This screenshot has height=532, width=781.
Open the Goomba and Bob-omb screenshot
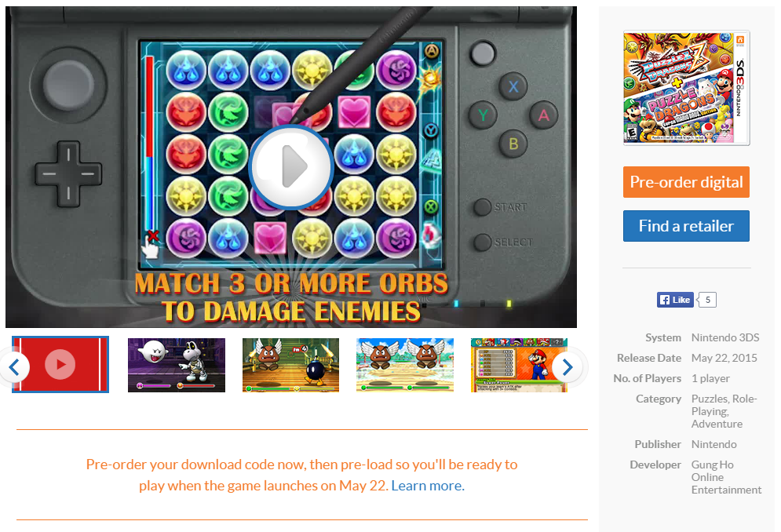(291, 365)
